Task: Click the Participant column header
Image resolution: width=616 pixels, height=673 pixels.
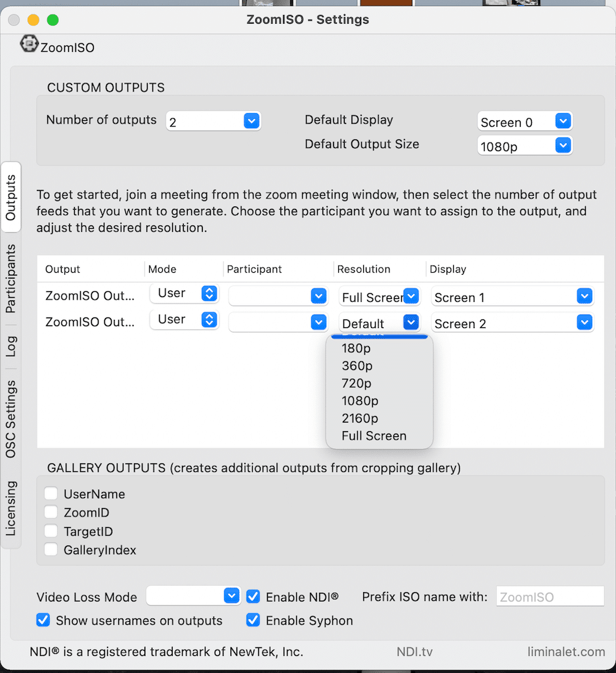Action: click(254, 269)
